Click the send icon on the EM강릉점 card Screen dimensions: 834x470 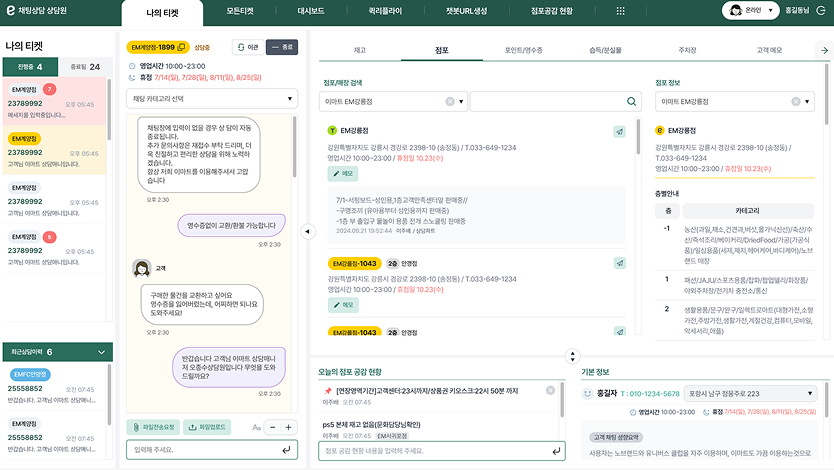[x=619, y=131]
